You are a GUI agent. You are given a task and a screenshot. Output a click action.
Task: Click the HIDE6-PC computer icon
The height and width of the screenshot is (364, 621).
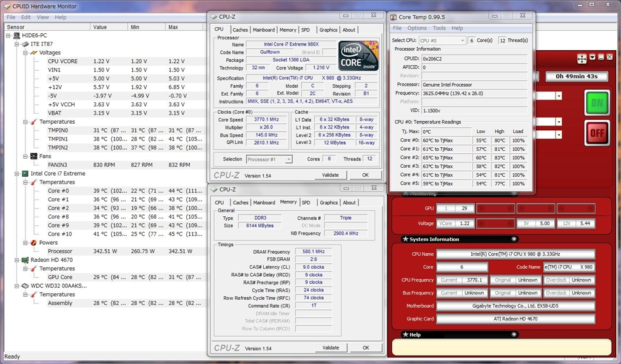17,36
